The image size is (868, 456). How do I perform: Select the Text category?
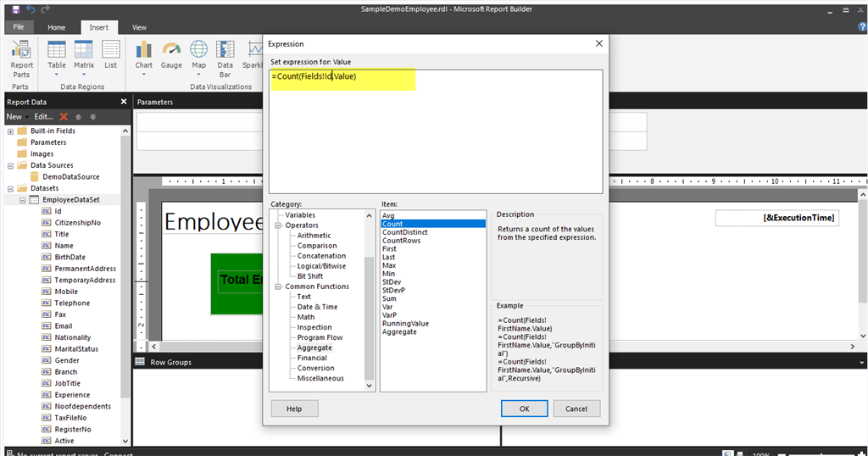[x=304, y=297]
